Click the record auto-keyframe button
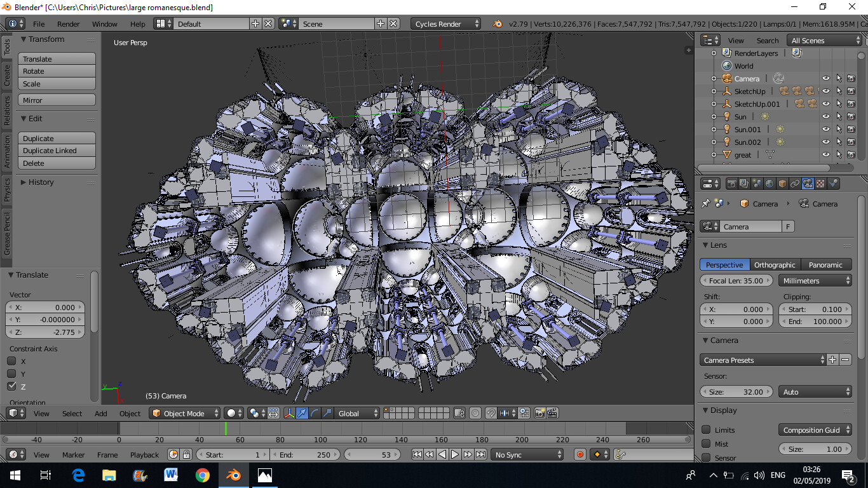The height and width of the screenshot is (488, 868). [580, 454]
